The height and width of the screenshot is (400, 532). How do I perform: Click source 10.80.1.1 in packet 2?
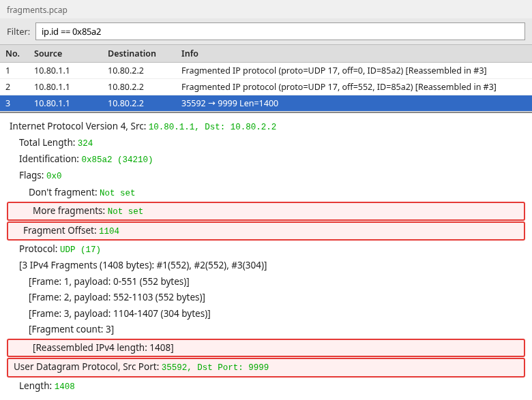click(52, 87)
